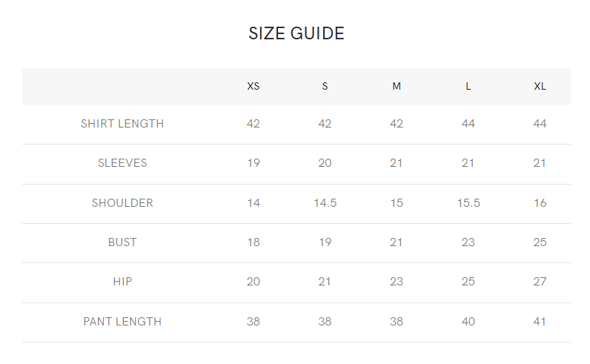Click the 14.5 shoulder value for S

325,203
